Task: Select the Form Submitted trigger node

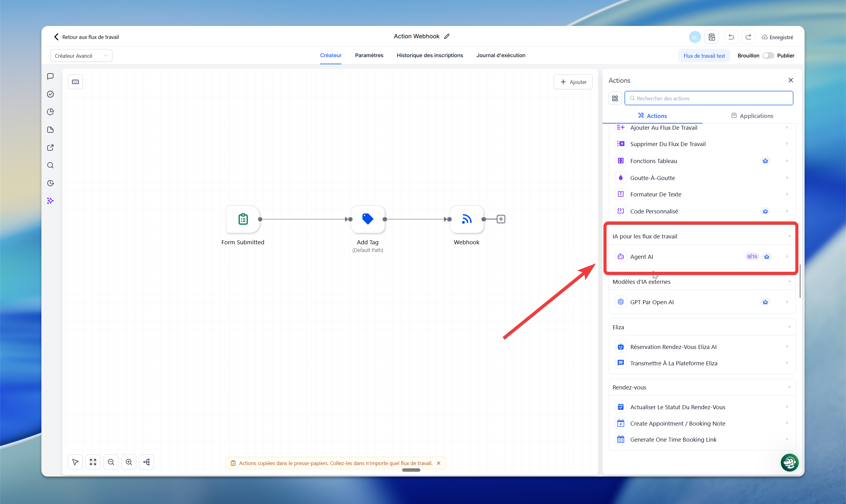Action: (x=243, y=219)
